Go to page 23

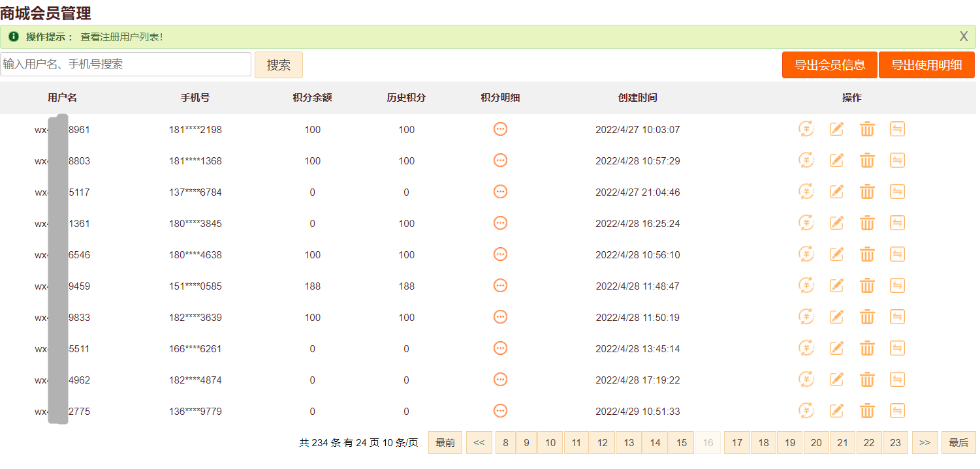895,442
